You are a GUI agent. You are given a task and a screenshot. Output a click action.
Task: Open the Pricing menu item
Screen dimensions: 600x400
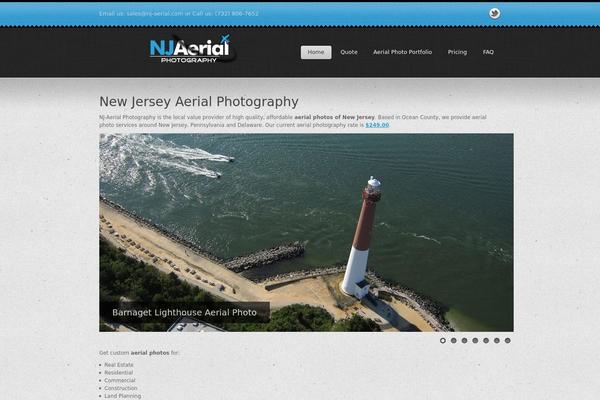click(x=457, y=52)
